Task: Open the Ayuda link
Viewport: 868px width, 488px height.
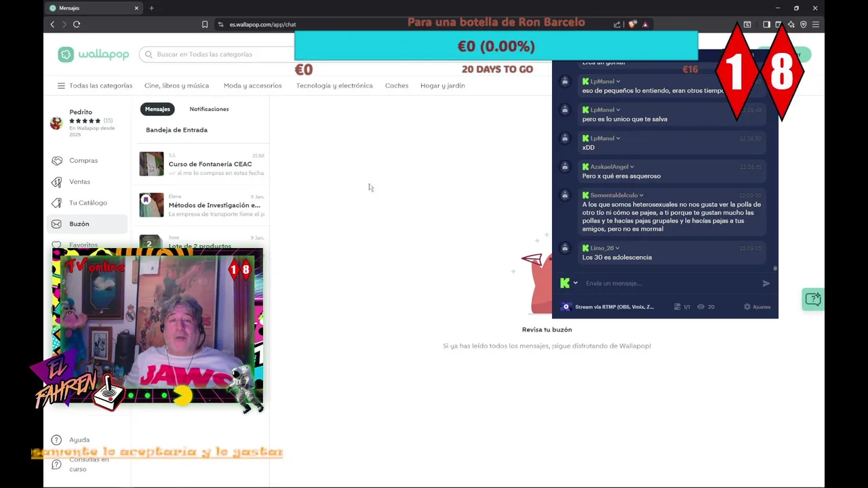Action: click(x=79, y=440)
